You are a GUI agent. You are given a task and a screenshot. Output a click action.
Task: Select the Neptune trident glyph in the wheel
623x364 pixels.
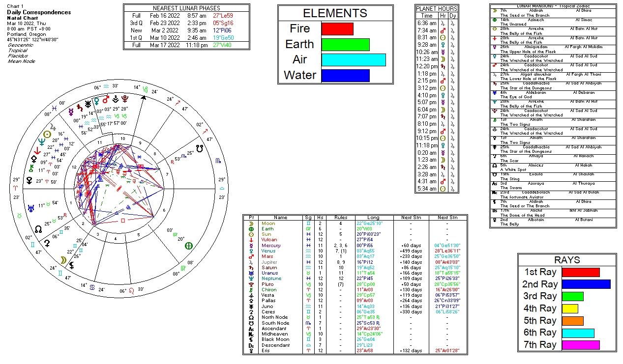[x=41, y=142]
